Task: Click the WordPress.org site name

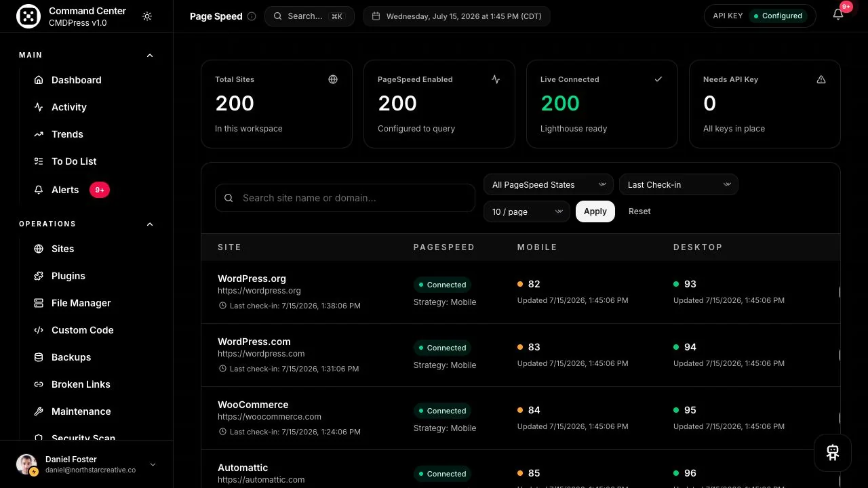Action: coord(252,279)
